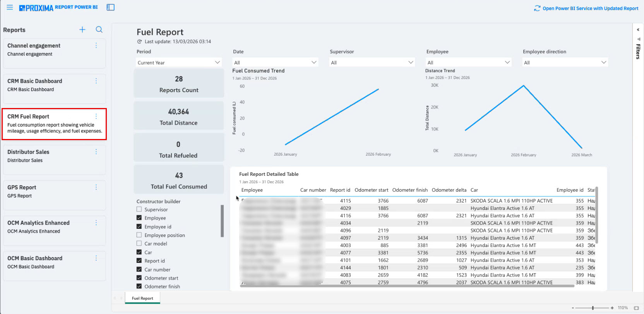
Task: Expand the Period Current Year dropdown
Action: (x=178, y=62)
